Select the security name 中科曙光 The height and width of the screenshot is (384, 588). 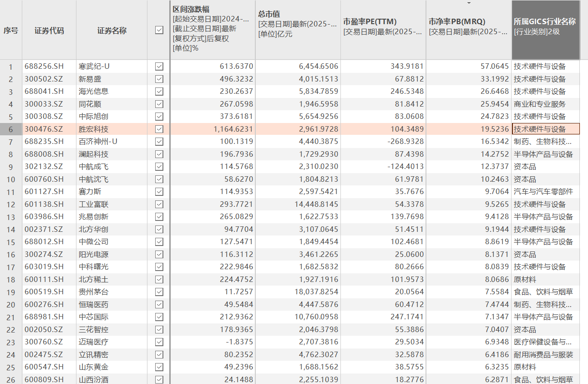pos(94,267)
